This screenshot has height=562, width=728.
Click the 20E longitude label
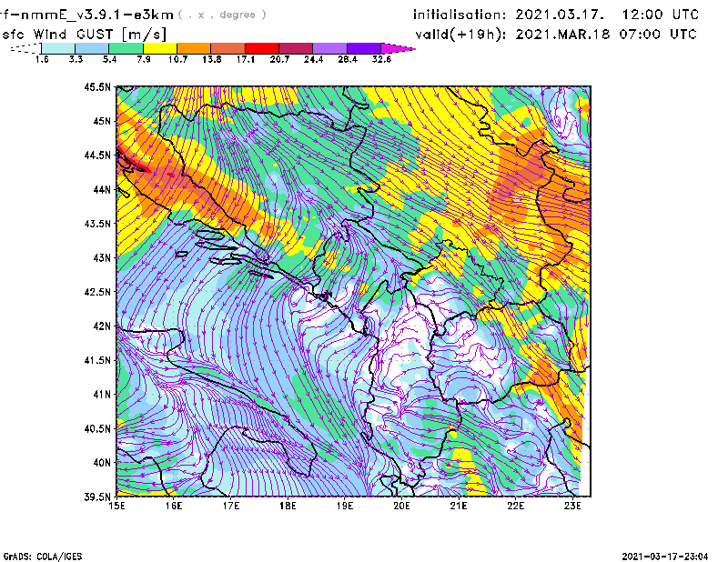click(401, 506)
